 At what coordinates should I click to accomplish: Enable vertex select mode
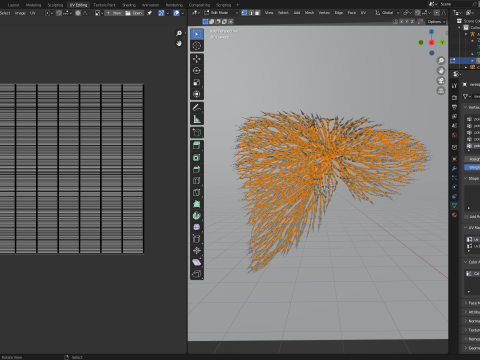(x=244, y=13)
